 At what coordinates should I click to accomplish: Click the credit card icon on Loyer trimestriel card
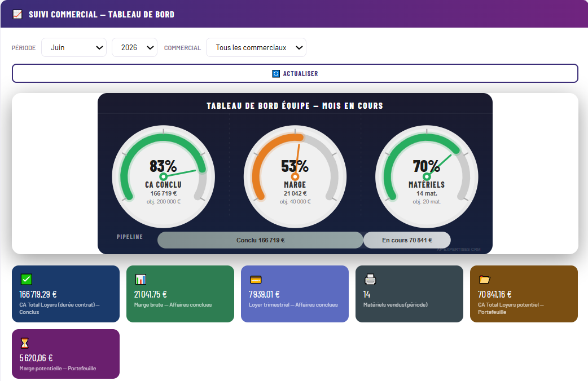click(x=256, y=280)
